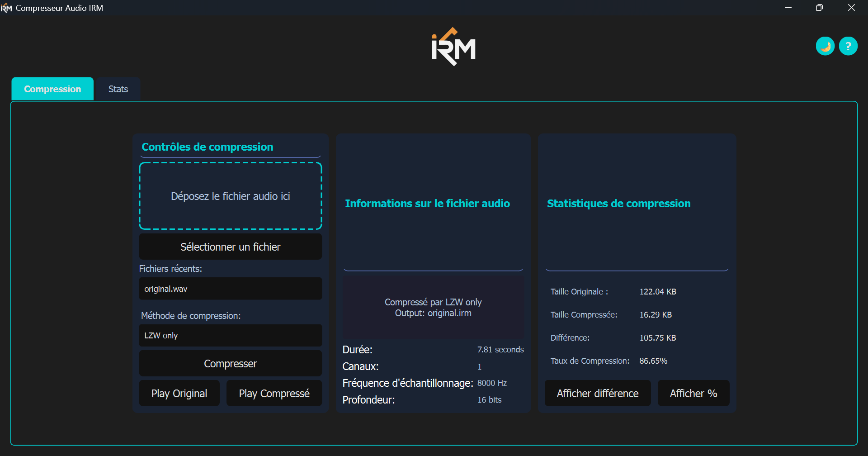Click the Afficher % button

click(x=693, y=394)
